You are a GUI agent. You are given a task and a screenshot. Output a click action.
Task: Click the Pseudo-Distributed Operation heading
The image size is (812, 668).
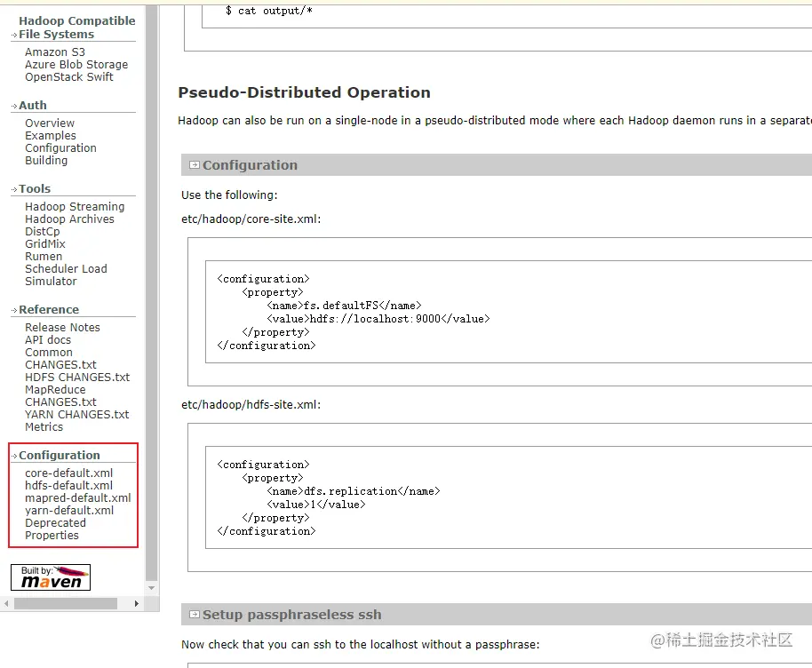(304, 92)
